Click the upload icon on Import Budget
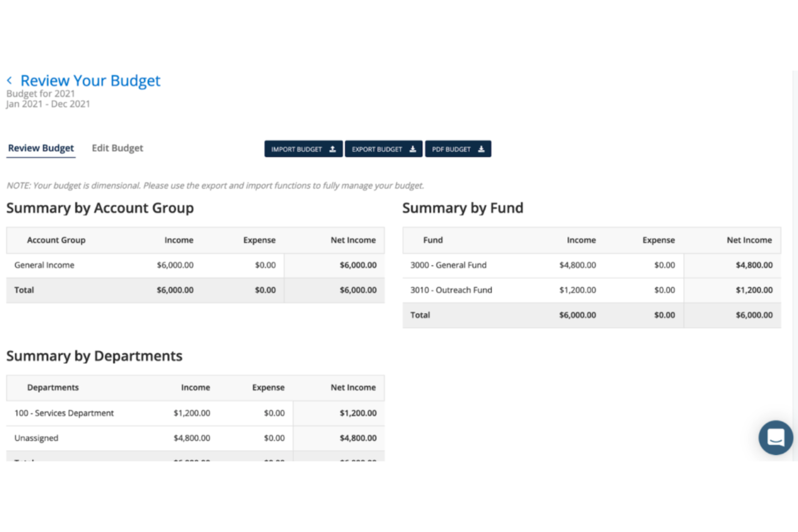 pyautogui.click(x=333, y=149)
